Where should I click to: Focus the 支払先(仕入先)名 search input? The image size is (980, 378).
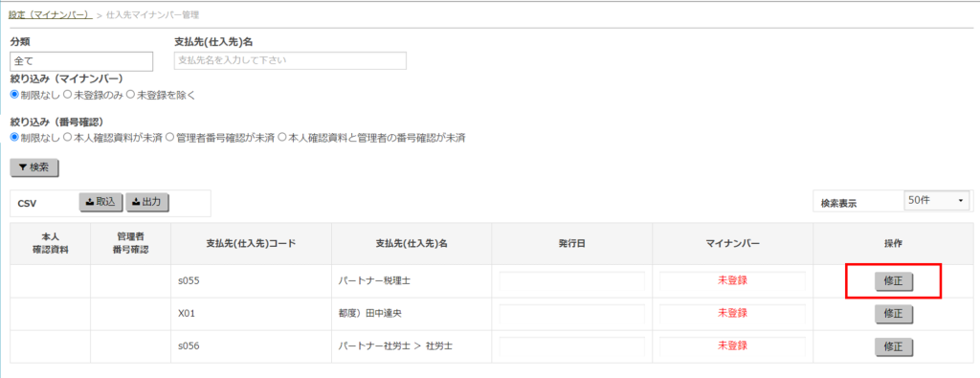[x=290, y=60]
